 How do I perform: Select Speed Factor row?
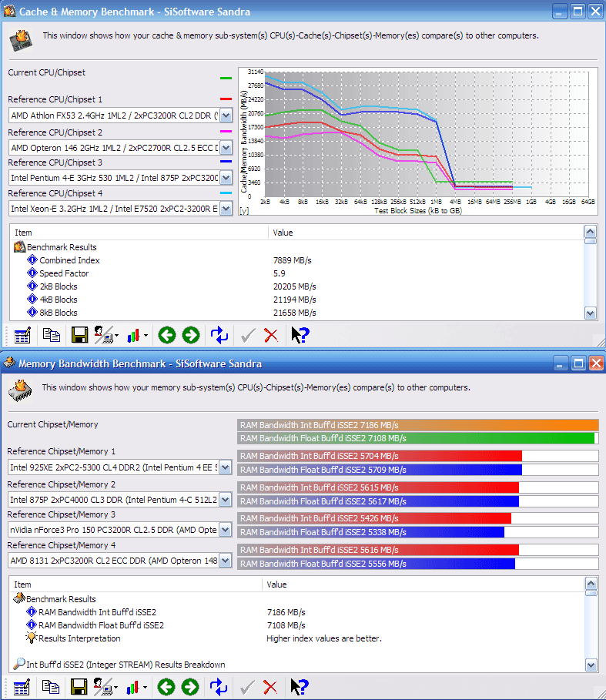[296, 273]
